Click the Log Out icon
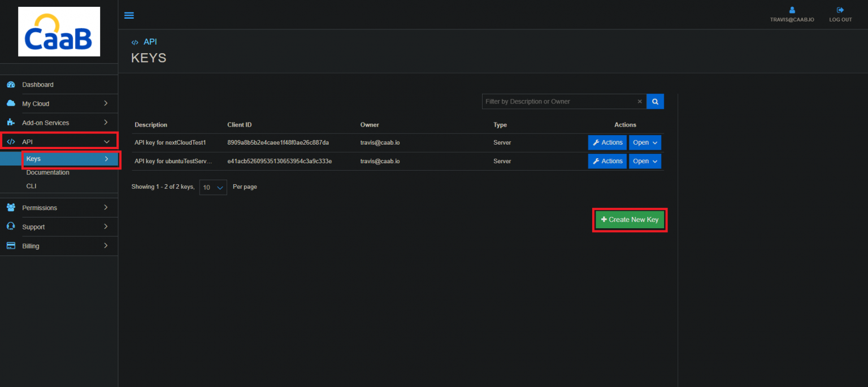The width and height of the screenshot is (868, 387). click(x=840, y=10)
